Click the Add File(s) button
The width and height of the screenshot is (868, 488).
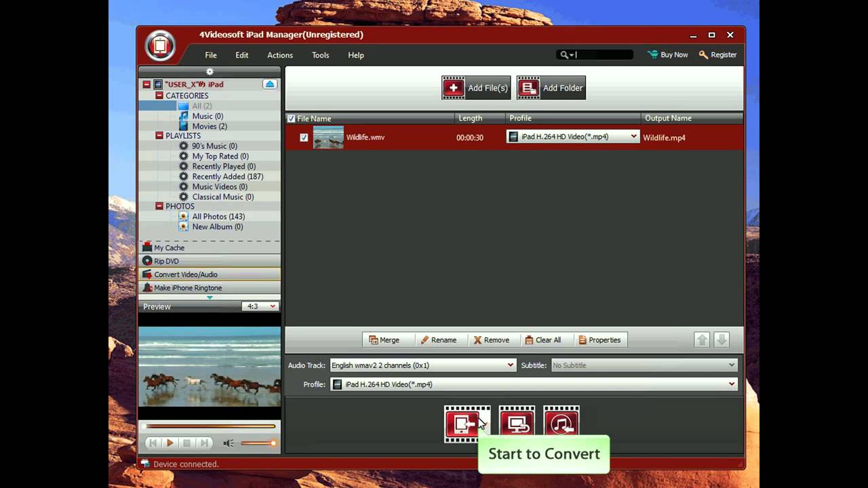click(476, 87)
